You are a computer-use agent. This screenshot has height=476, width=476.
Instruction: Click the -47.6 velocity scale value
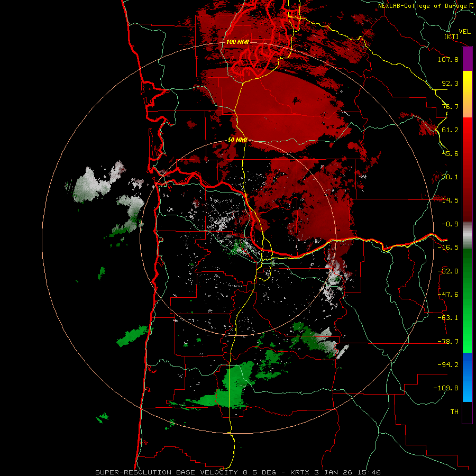[448, 295]
